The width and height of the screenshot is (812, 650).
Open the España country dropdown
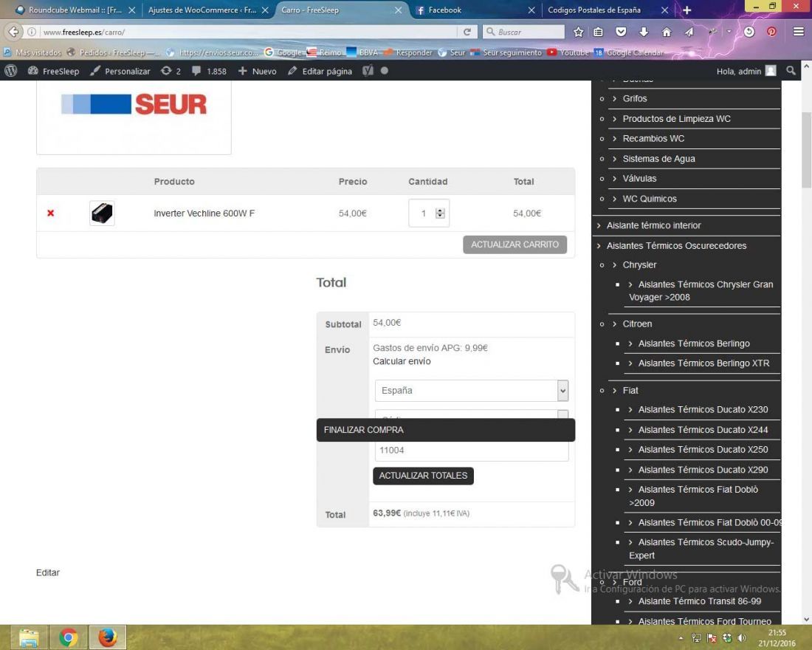coord(471,390)
